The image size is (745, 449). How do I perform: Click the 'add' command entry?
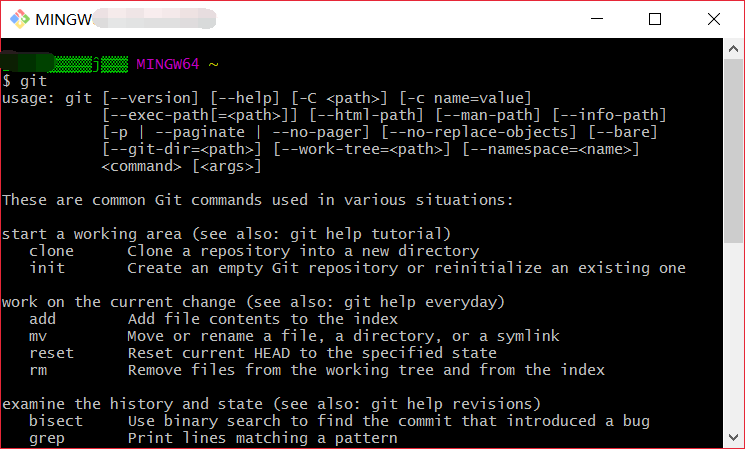(x=42, y=319)
